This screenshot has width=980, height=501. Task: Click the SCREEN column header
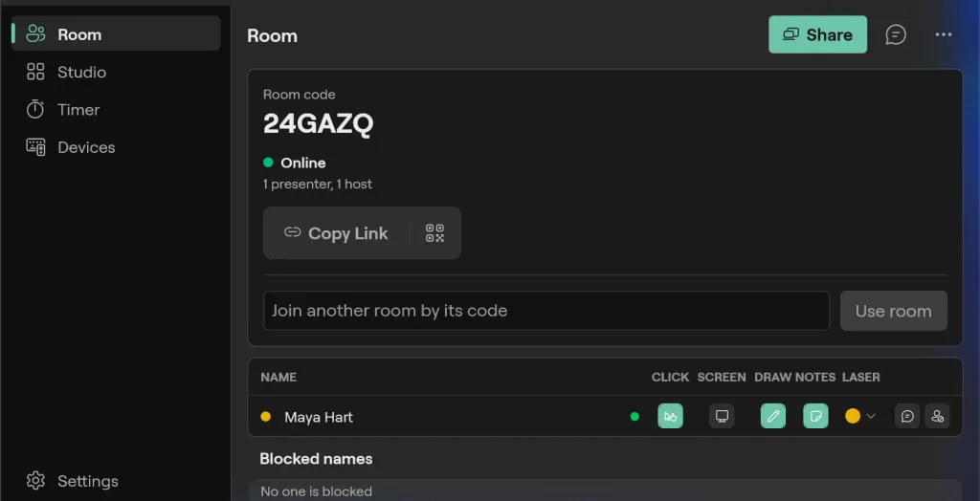pyautogui.click(x=722, y=378)
